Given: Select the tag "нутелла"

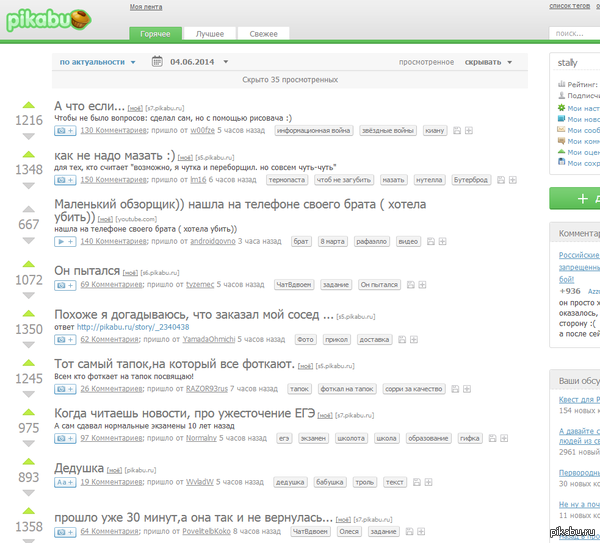Looking at the screenshot, I should (x=431, y=180).
